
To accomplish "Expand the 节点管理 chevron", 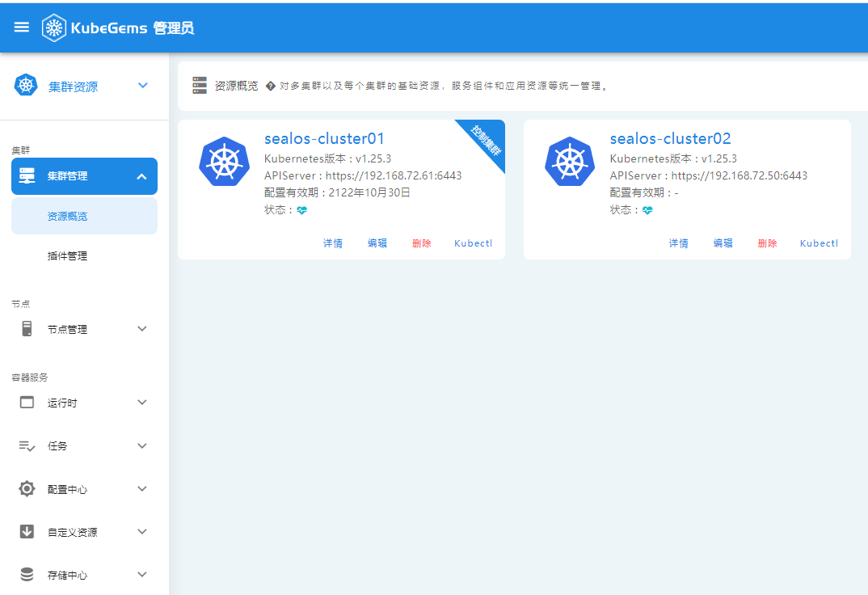I will tap(141, 329).
